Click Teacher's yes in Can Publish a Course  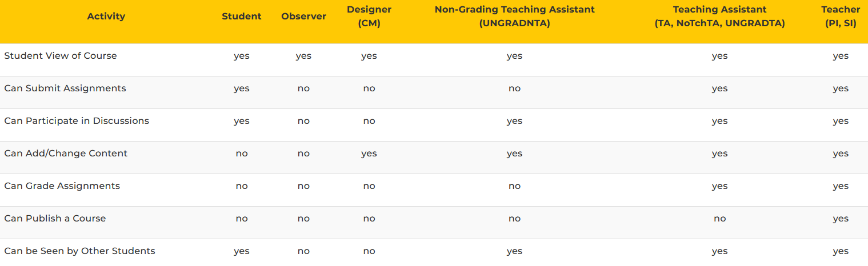pyautogui.click(x=841, y=219)
